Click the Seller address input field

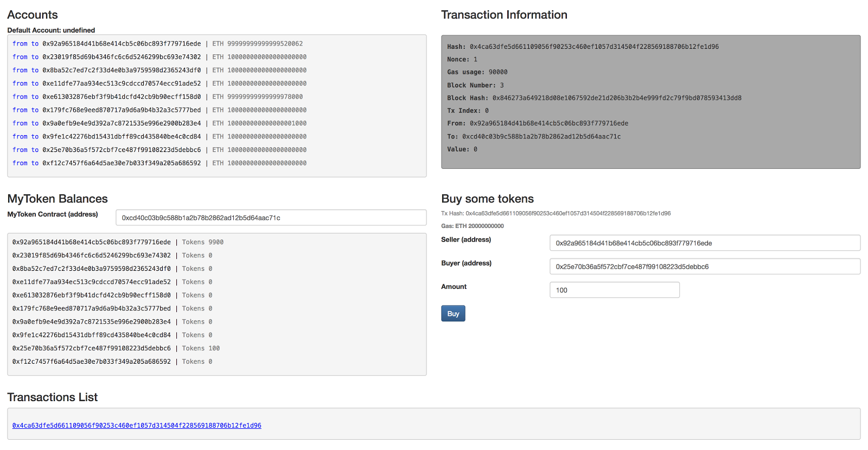point(705,243)
